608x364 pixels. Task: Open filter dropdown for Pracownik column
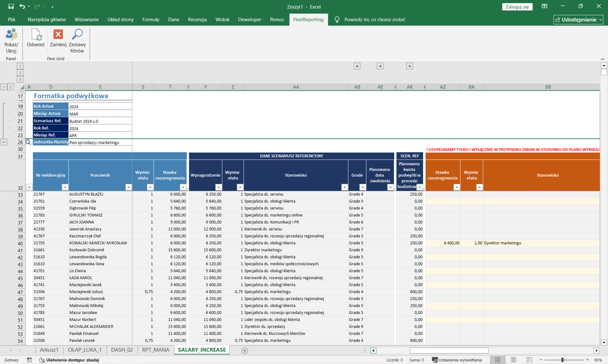(x=128, y=187)
